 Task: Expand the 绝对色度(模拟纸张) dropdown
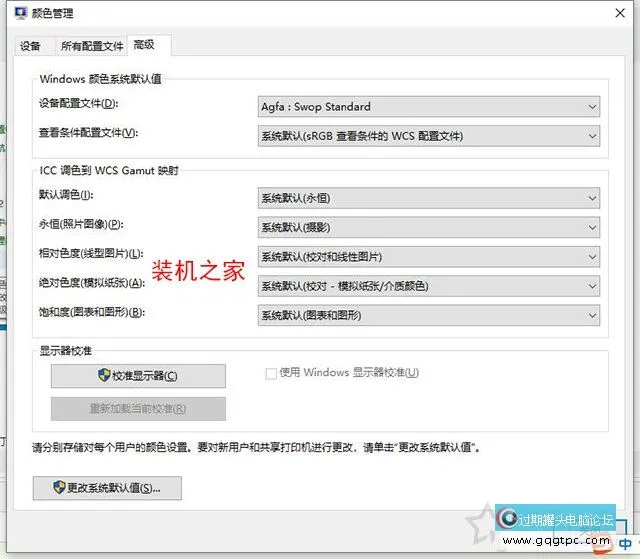pyautogui.click(x=429, y=286)
